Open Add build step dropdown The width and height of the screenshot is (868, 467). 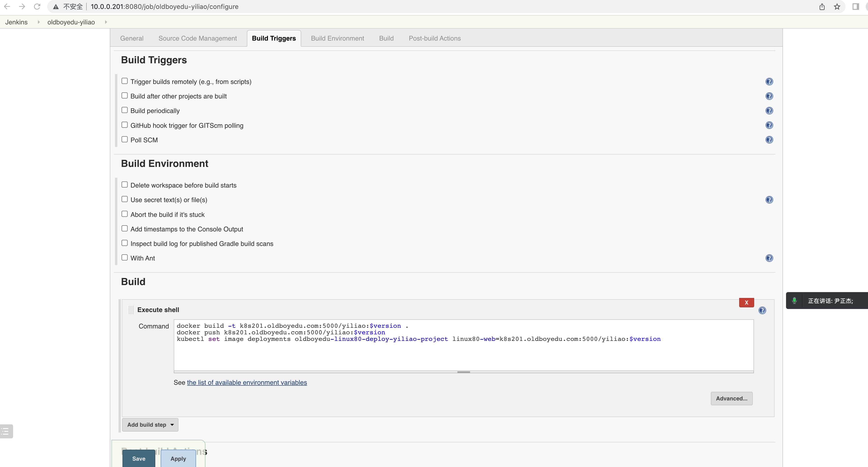(x=150, y=425)
